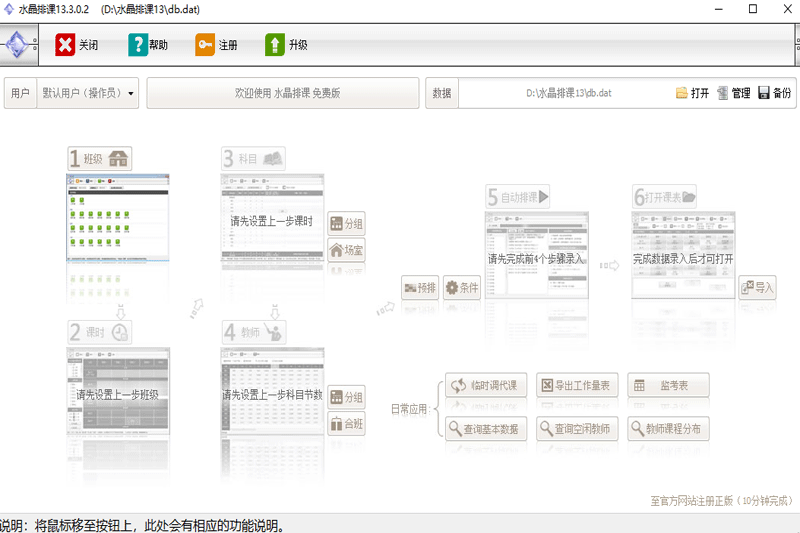Click the red 关闭 close icon in toolbar
This screenshot has height=533, width=800.
(65, 45)
